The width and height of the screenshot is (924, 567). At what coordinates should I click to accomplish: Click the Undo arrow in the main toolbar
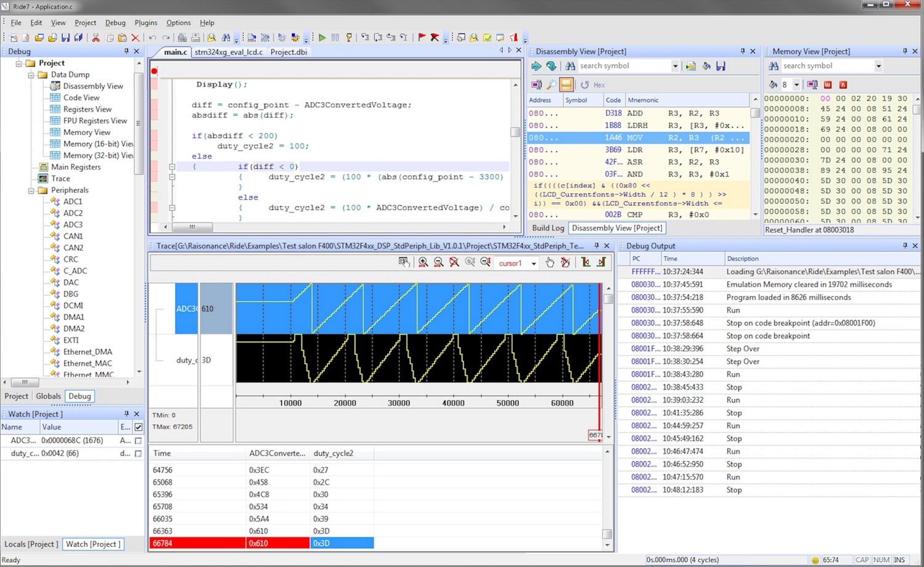(152, 38)
